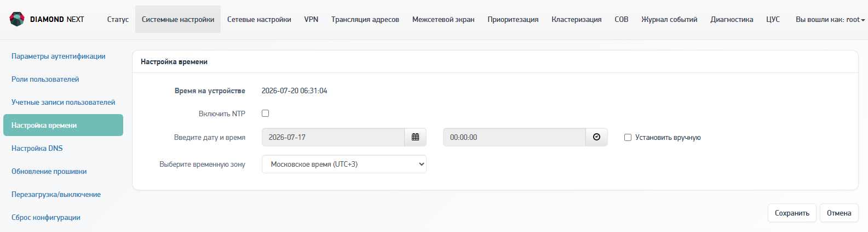The width and height of the screenshot is (868, 232).
Task: Click the time input field 00:00:00
Action: click(514, 137)
